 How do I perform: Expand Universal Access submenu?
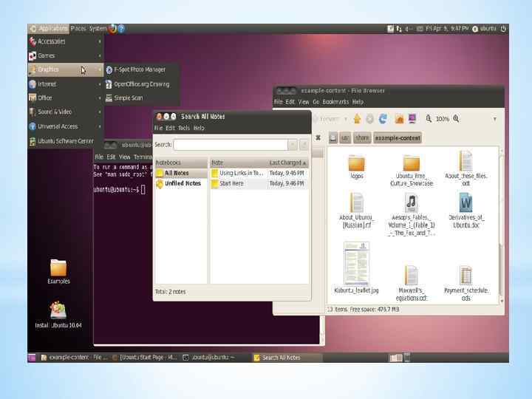pyautogui.click(x=66, y=126)
